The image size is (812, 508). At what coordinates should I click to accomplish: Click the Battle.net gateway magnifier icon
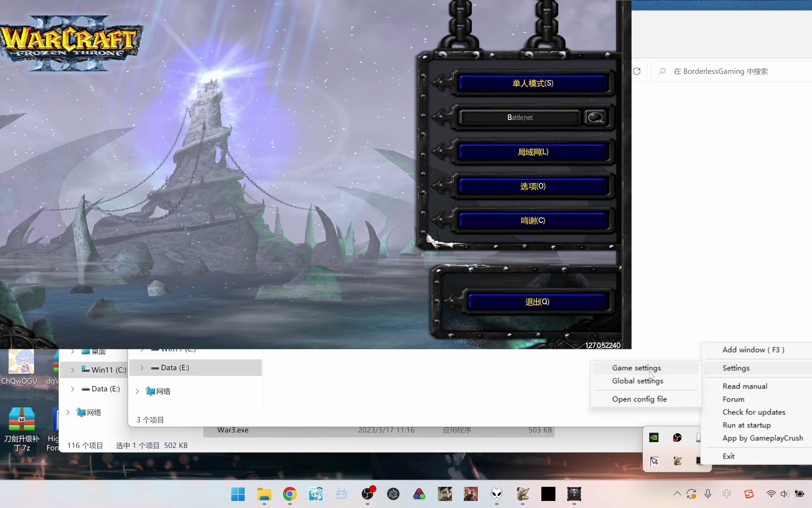[595, 117]
